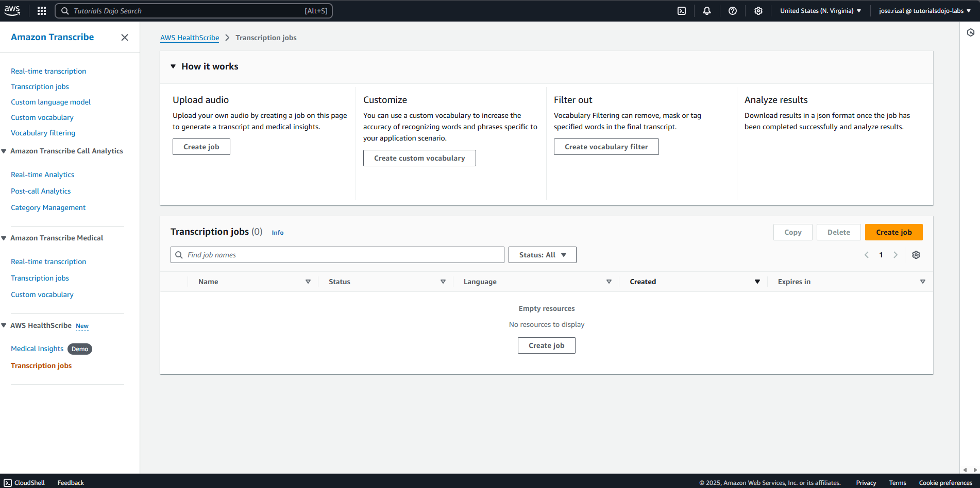Viewport: 980px width, 488px height.
Task: Collapse Amazon Transcribe Call Analytics group
Action: [4, 151]
